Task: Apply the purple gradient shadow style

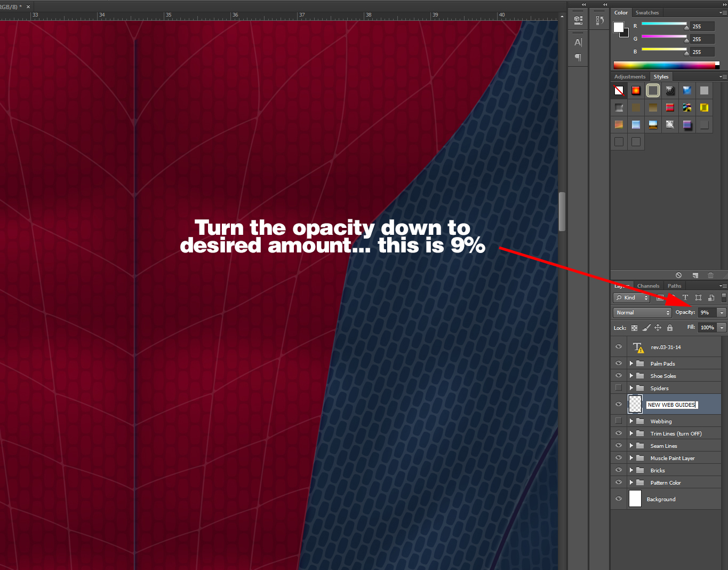Action: click(x=687, y=125)
